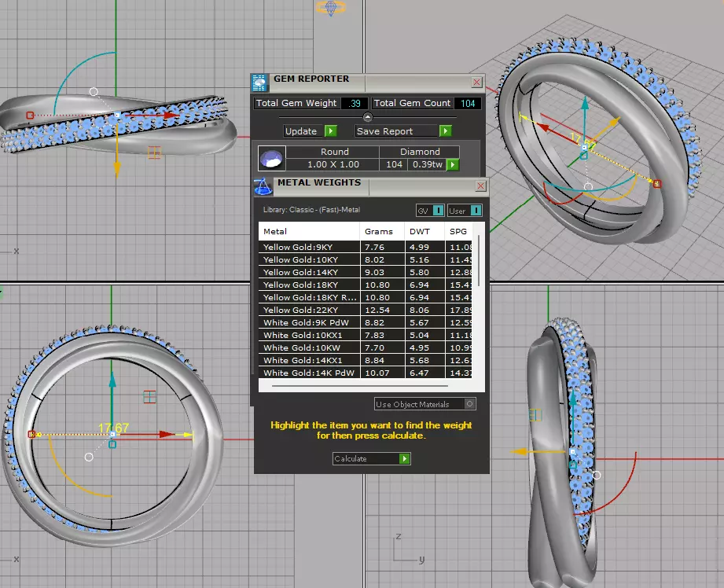Screen dimensions: 724x588
Task: Click green arrow beside 0.39tw diamond entry
Action: pyautogui.click(x=453, y=164)
